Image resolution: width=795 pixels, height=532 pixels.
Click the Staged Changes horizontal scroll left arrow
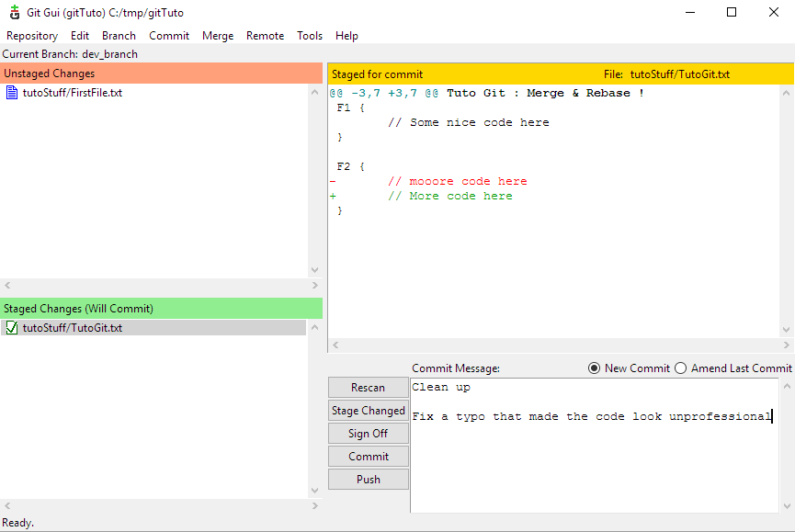click(7, 505)
